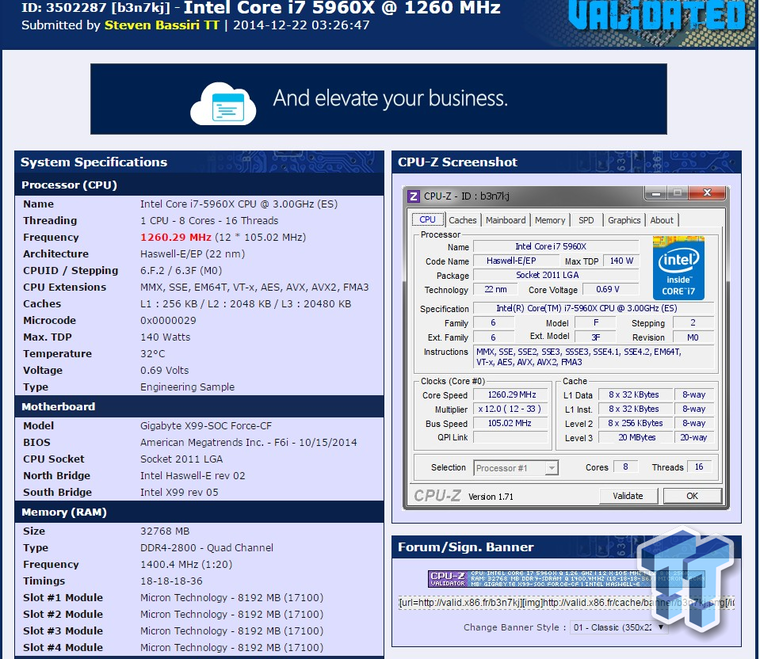The height and width of the screenshot is (659, 760).
Task: Click the Level 2 value 8 x 256 KBytes
Action: click(x=635, y=423)
